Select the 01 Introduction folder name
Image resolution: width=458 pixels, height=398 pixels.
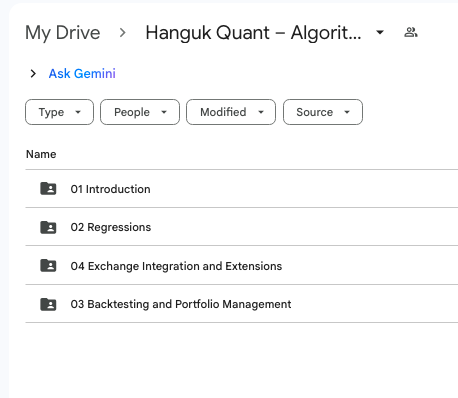point(110,189)
